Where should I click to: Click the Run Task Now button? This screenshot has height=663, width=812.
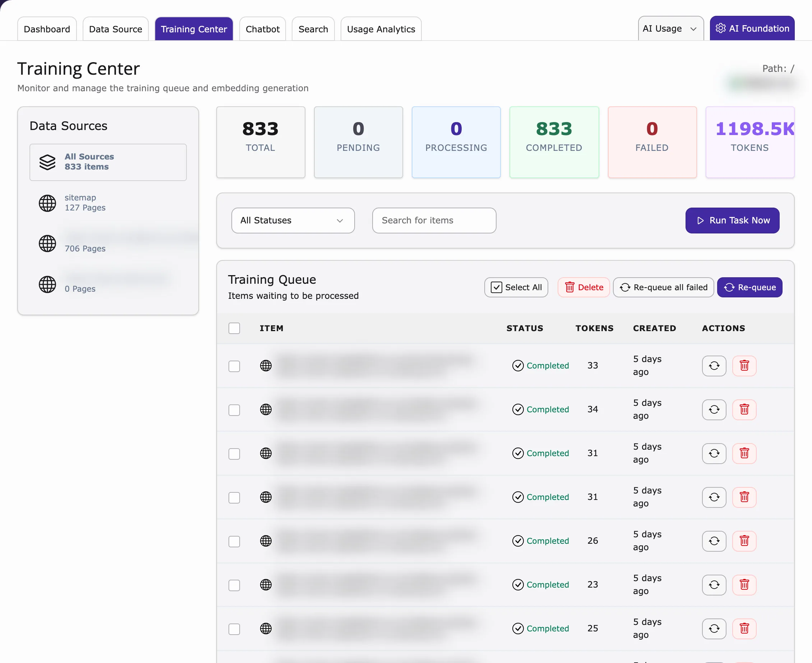pos(732,221)
